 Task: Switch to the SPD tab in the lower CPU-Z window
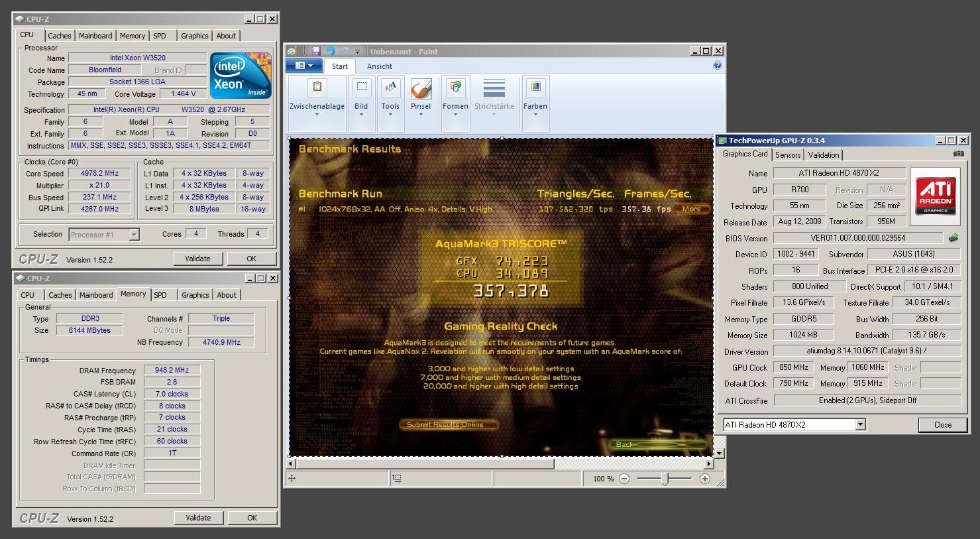click(x=160, y=295)
